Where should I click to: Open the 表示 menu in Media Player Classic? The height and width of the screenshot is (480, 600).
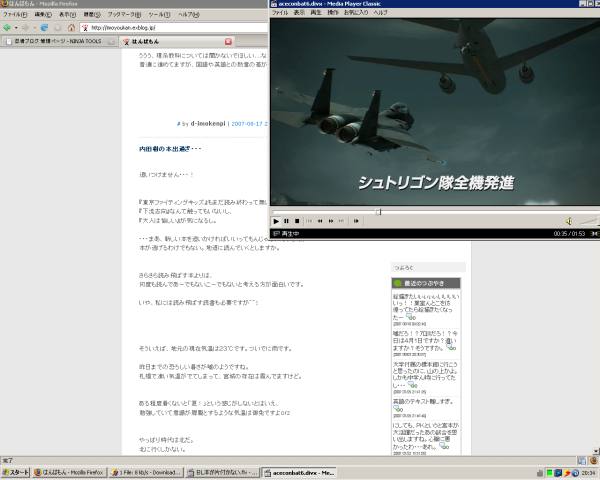[299, 13]
